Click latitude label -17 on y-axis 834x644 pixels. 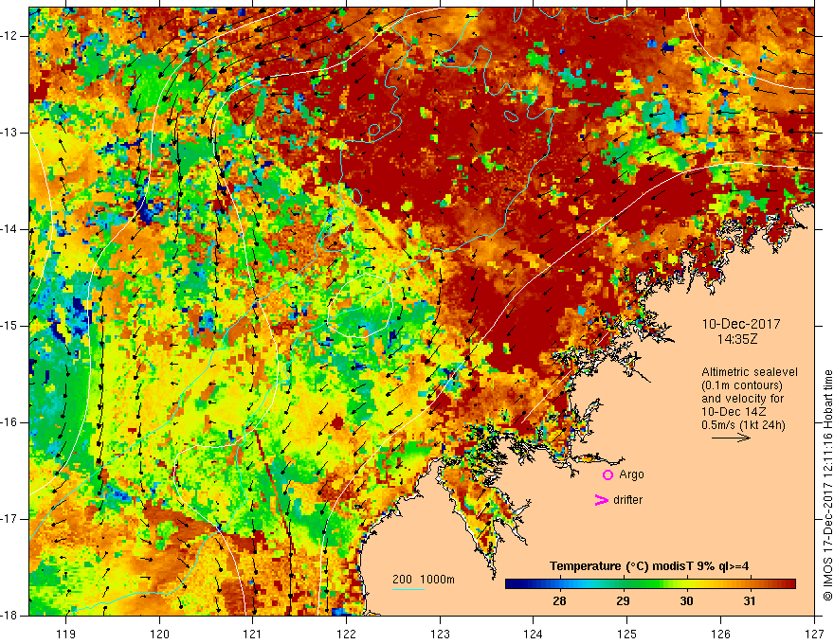9,519
